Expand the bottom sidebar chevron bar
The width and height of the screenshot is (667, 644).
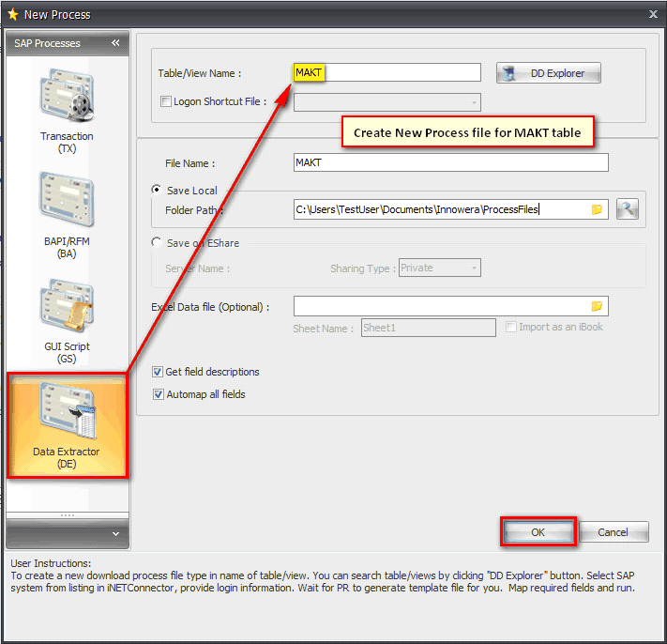pyautogui.click(x=67, y=533)
